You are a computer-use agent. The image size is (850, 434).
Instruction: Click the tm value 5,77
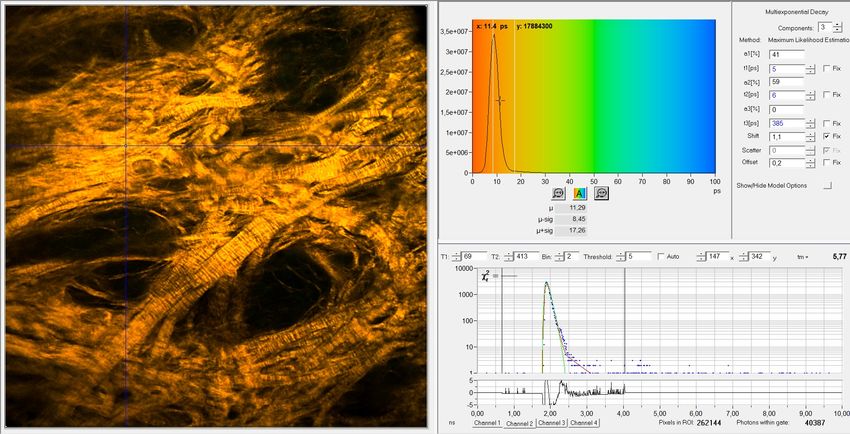point(839,256)
